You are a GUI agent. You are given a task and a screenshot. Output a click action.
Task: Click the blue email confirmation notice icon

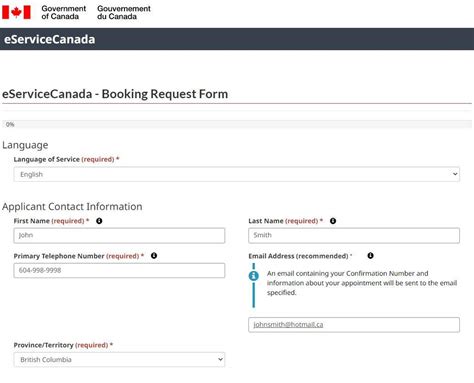(254, 276)
